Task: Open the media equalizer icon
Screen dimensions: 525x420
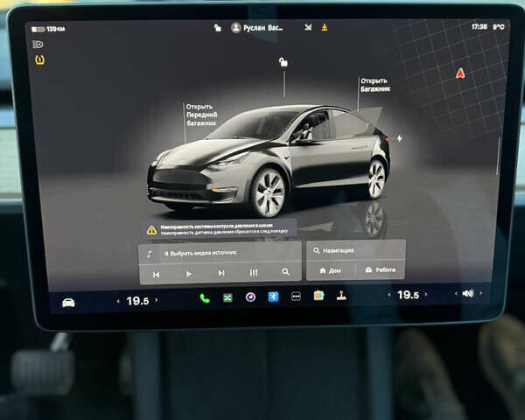Action: tap(254, 273)
